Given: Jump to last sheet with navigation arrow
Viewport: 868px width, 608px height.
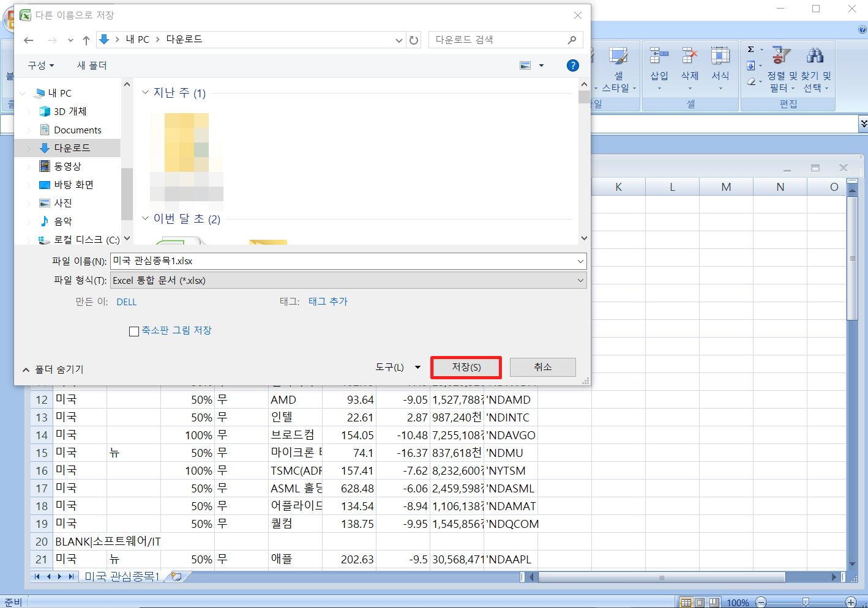Looking at the screenshot, I should click(x=71, y=576).
